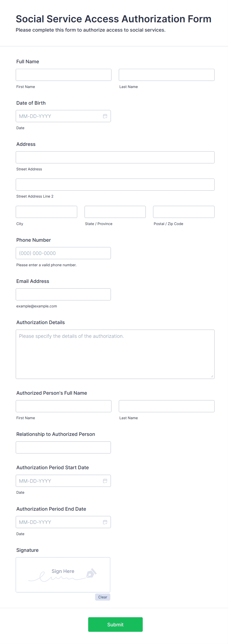Viewport: 228px width, 644px height.
Task: Click the Authorization Details text area
Action: point(115,354)
